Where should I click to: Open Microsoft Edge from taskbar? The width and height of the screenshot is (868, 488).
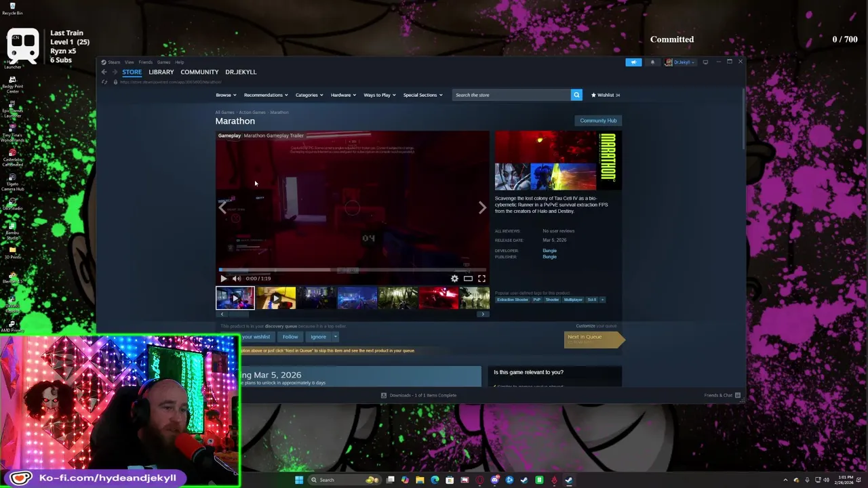click(435, 480)
